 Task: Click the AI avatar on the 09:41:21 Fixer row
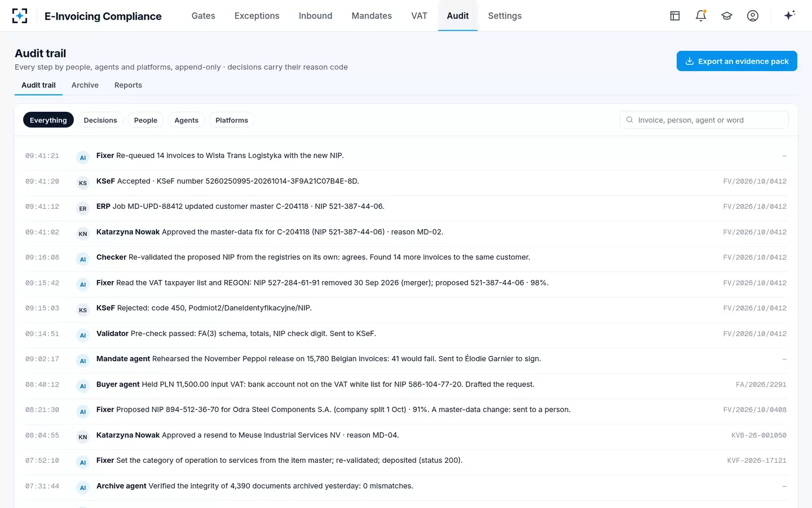[x=83, y=157]
